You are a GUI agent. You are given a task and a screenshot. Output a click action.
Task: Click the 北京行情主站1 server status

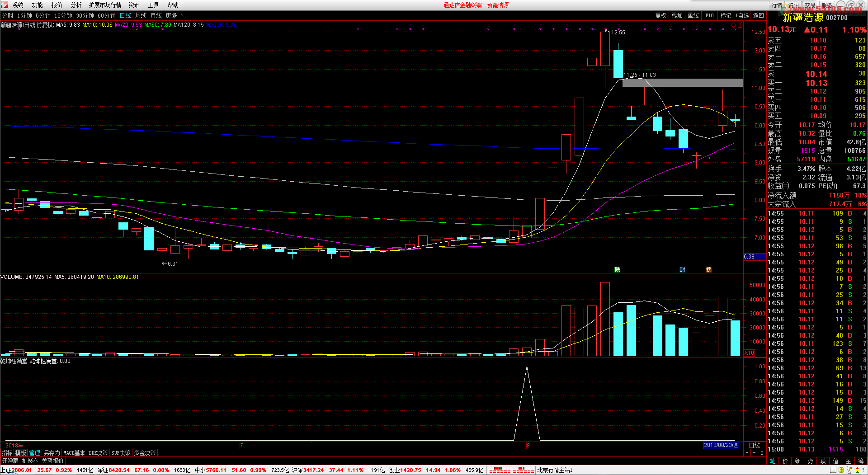click(555, 470)
